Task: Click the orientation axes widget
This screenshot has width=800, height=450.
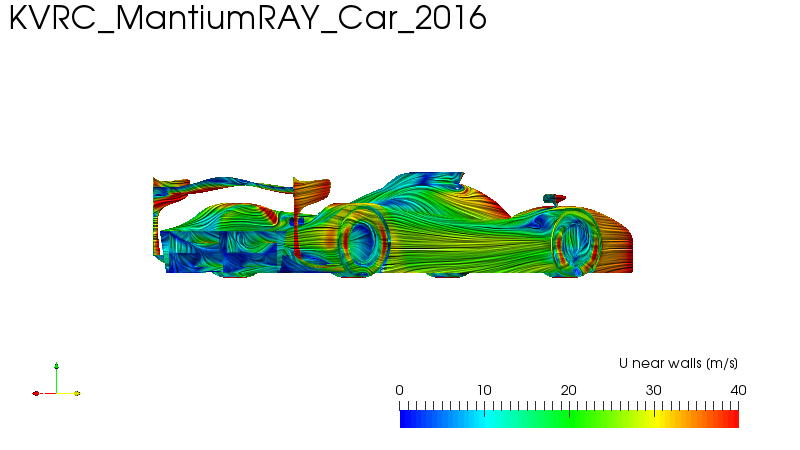Action: (56, 381)
